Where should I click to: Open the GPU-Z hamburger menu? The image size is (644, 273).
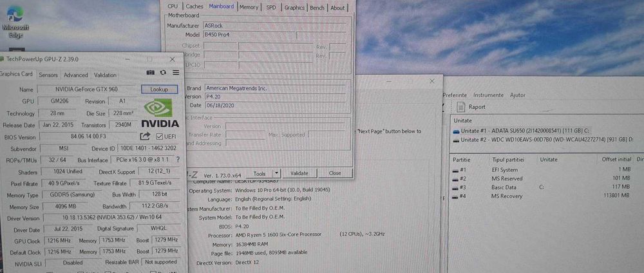tap(176, 72)
